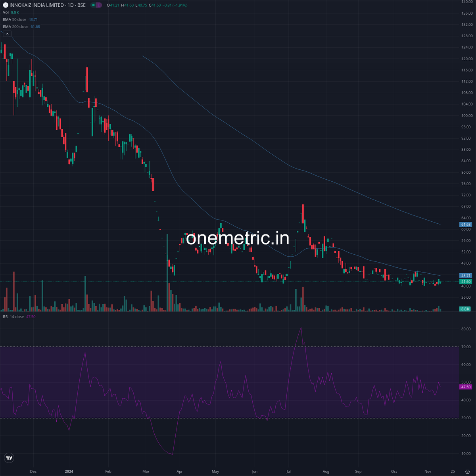Image resolution: width=476 pixels, height=476 pixels.
Task: Click the 8.8K volume axis label
Action: pos(465,309)
